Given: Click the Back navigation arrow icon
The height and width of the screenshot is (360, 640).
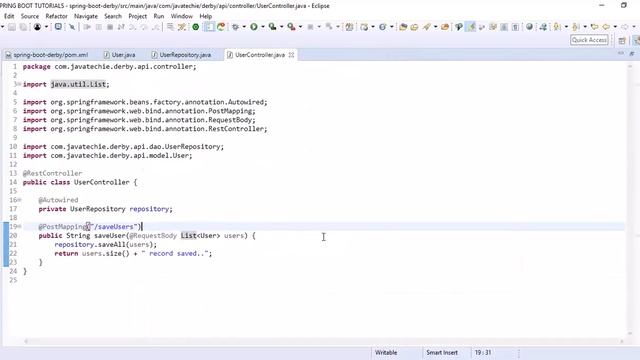Looking at the screenshot, I should (x=606, y=27).
